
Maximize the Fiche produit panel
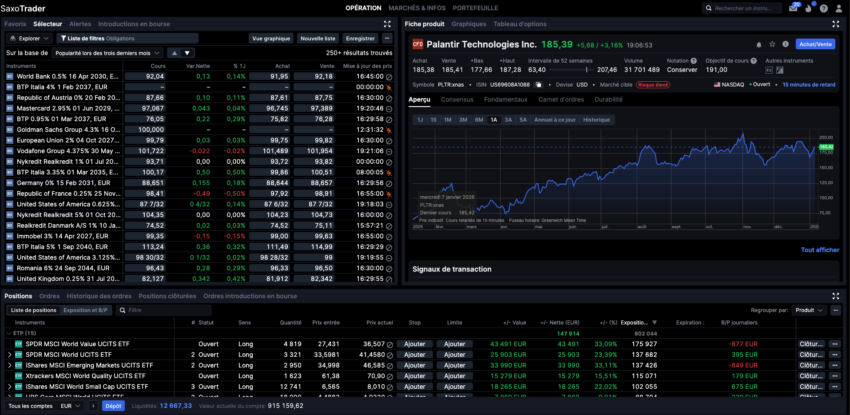[x=835, y=24]
